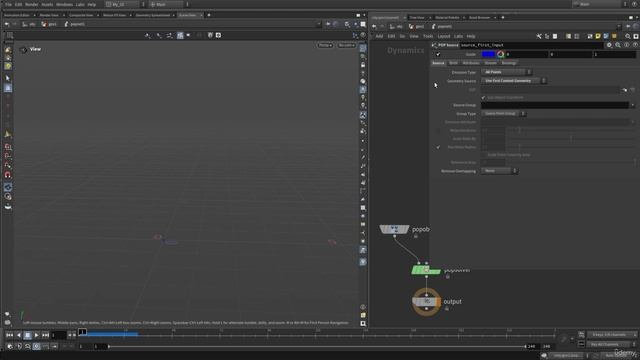Image resolution: width=640 pixels, height=360 pixels.
Task: Click the highlighted selection mode icon in the viewport toolbar
Action: (x=180, y=36)
